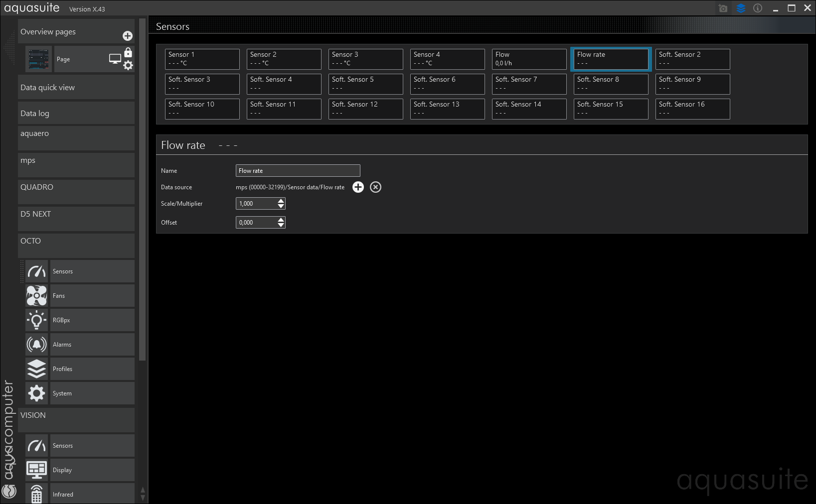
Task: Add data source with plus button
Action: 358,187
